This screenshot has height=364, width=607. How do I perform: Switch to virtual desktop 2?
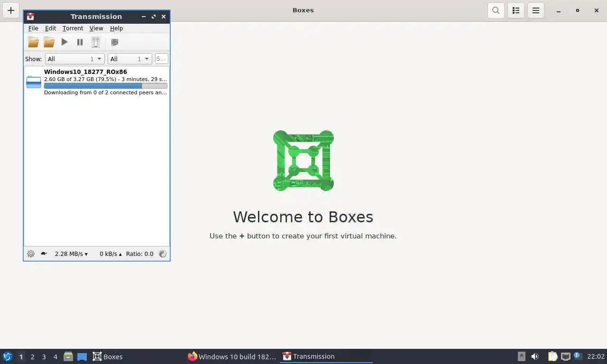coord(33,357)
